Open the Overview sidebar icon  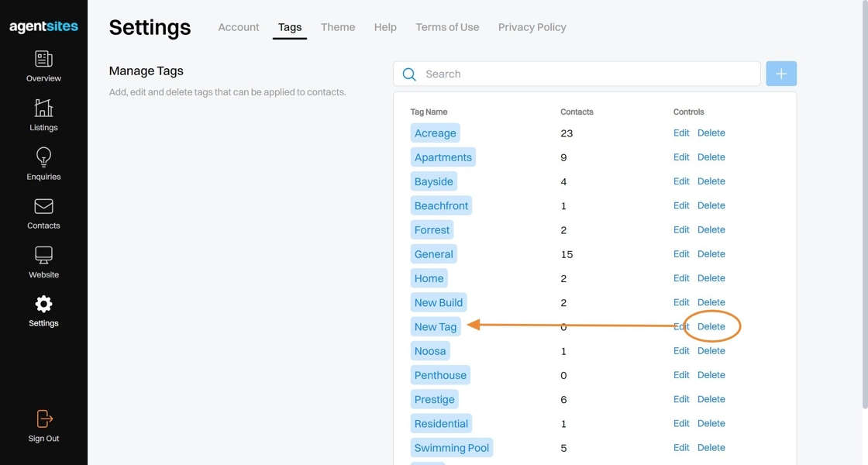(43, 60)
